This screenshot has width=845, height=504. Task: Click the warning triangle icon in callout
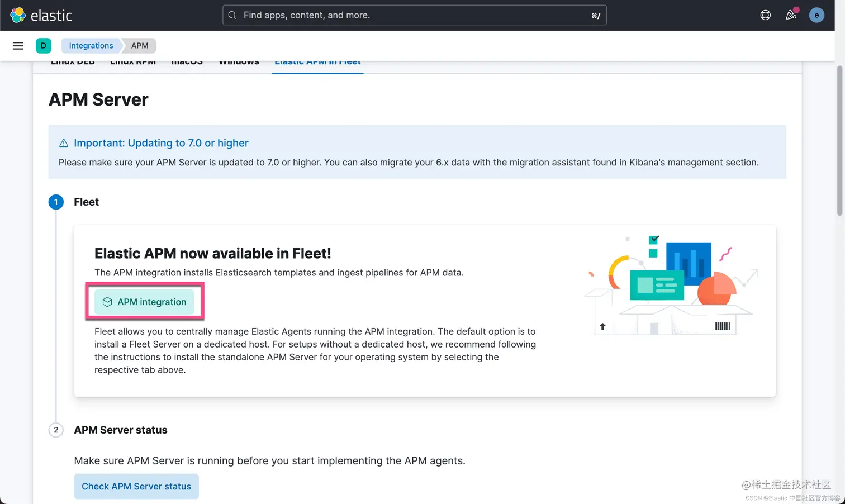click(64, 143)
